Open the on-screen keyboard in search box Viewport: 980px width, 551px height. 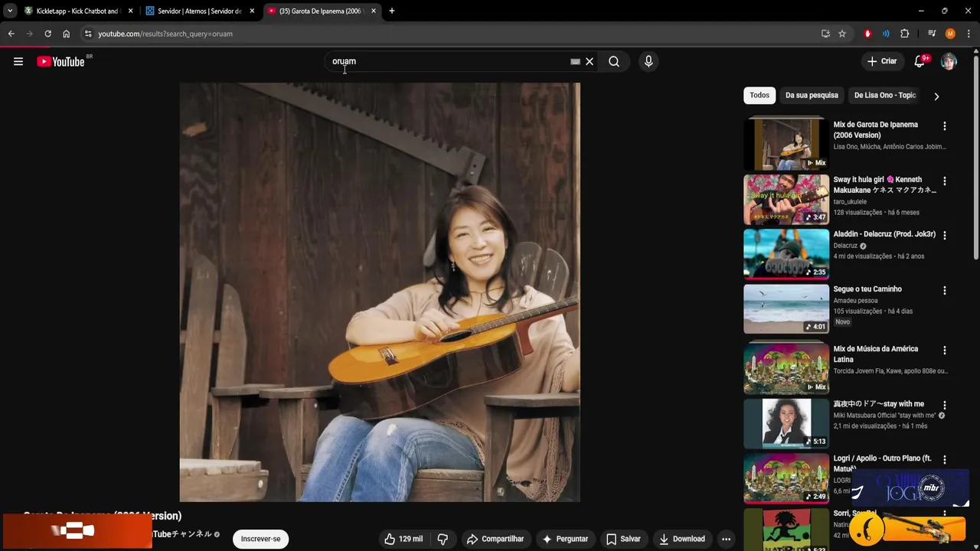tap(575, 61)
